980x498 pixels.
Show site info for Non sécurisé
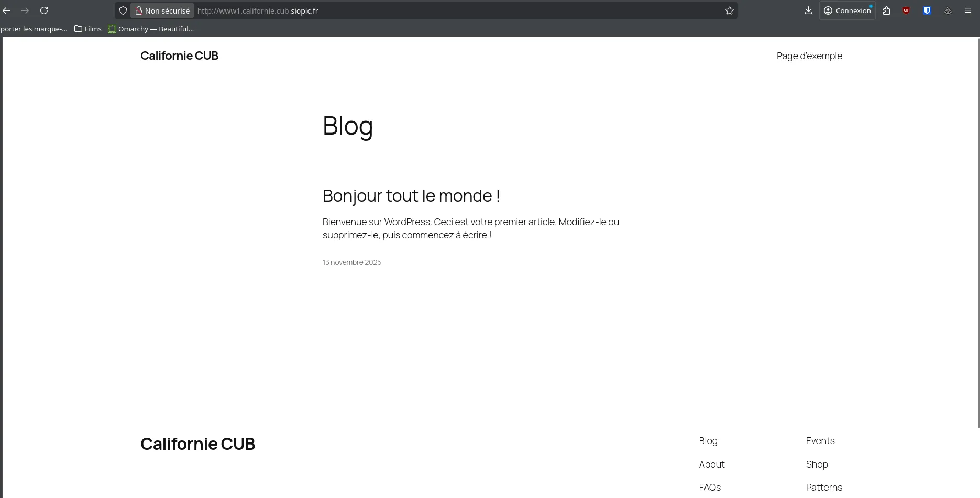coord(162,10)
